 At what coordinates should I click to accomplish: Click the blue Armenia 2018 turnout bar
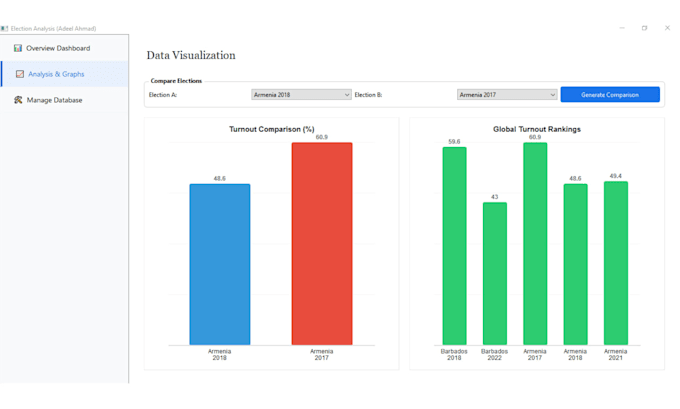click(220, 265)
